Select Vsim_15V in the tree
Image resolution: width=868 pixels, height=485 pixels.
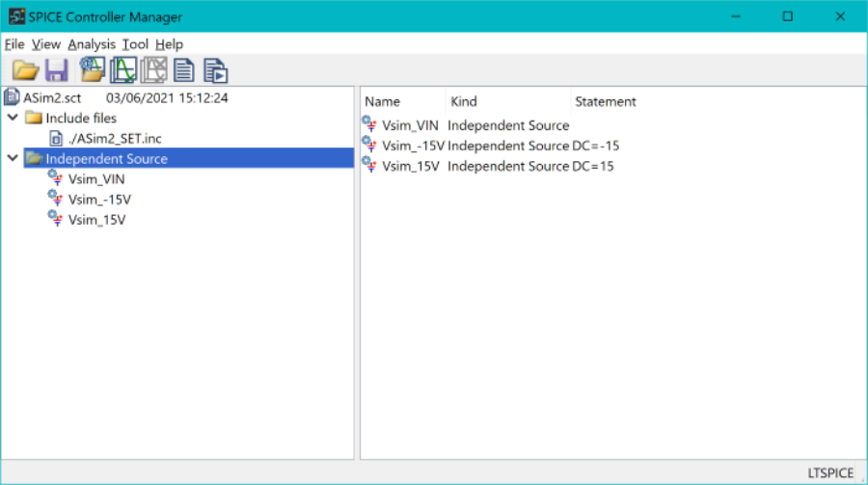point(96,220)
